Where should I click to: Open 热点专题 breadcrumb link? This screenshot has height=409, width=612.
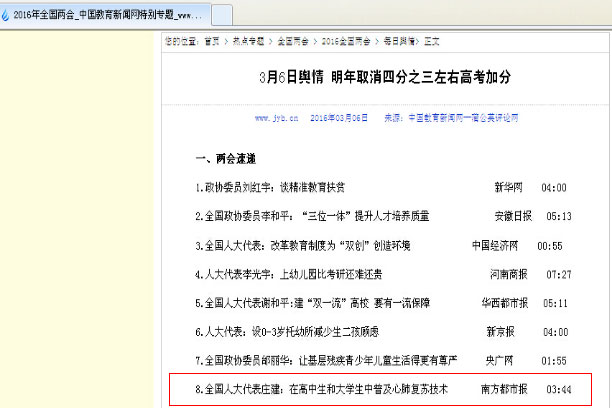click(x=248, y=42)
